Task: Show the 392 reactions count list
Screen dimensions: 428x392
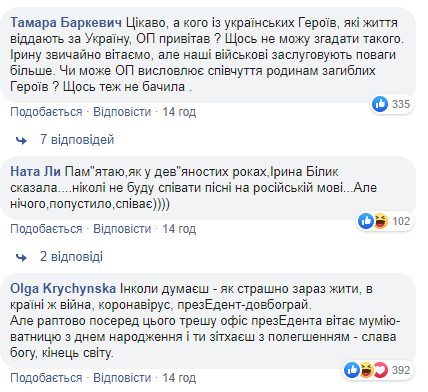Action: (x=401, y=370)
